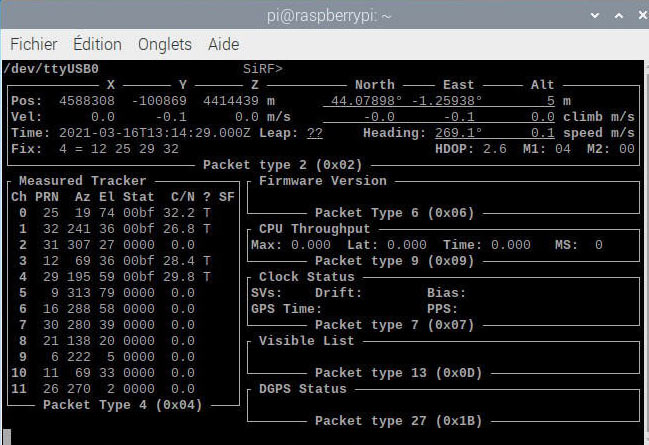The height and width of the screenshot is (445, 649).
Task: Open the Onglets menu
Action: pyautogui.click(x=165, y=45)
